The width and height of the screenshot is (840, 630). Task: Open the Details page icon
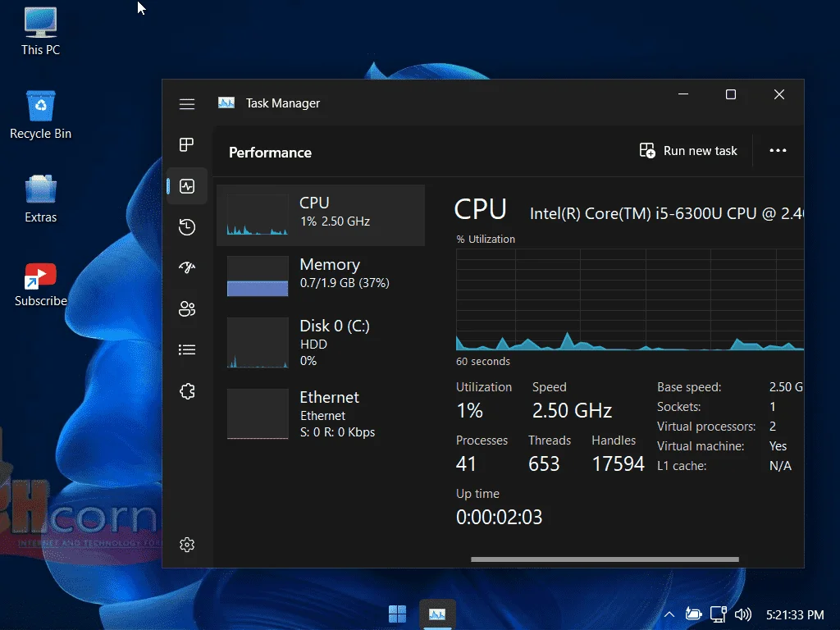187,349
